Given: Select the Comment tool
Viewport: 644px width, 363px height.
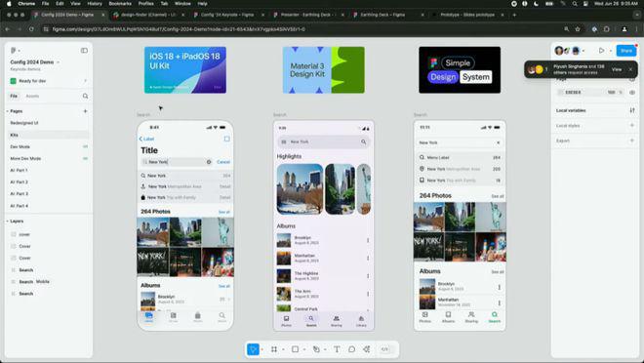Looking at the screenshot, I should (351, 349).
